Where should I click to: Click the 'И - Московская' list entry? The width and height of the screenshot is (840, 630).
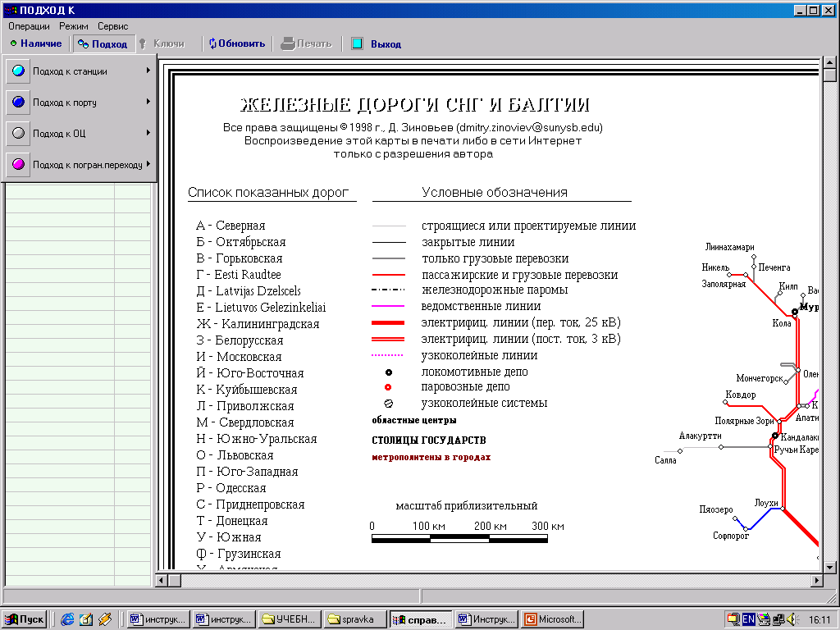pos(239,356)
